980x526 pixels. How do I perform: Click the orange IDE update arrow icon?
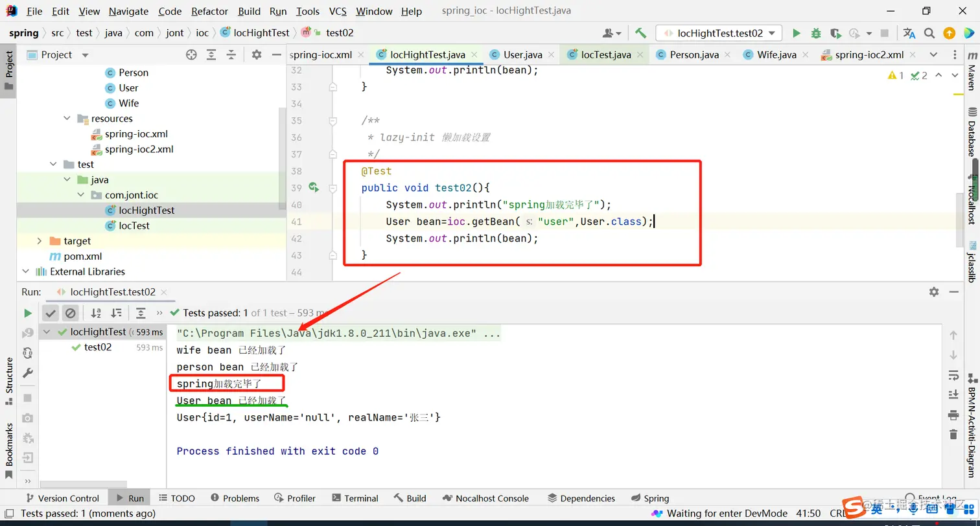point(949,33)
